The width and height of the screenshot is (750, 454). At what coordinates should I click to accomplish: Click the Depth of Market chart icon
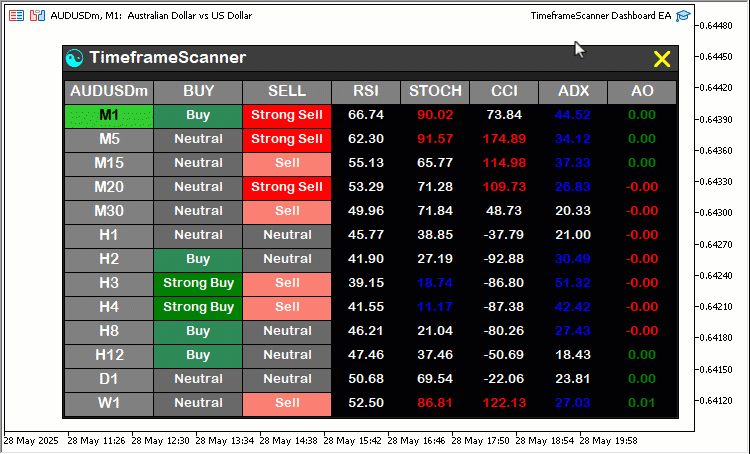coord(37,16)
